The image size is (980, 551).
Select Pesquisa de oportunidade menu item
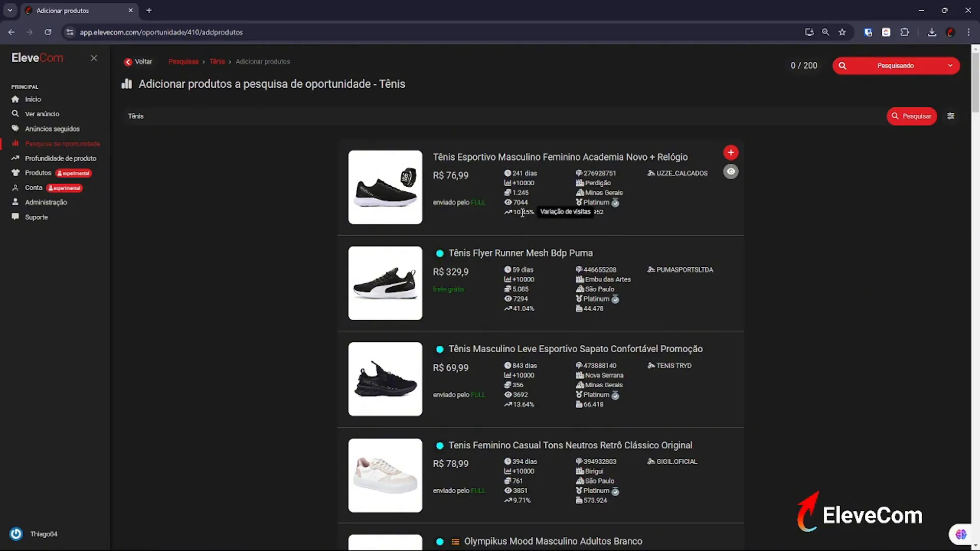tap(62, 144)
